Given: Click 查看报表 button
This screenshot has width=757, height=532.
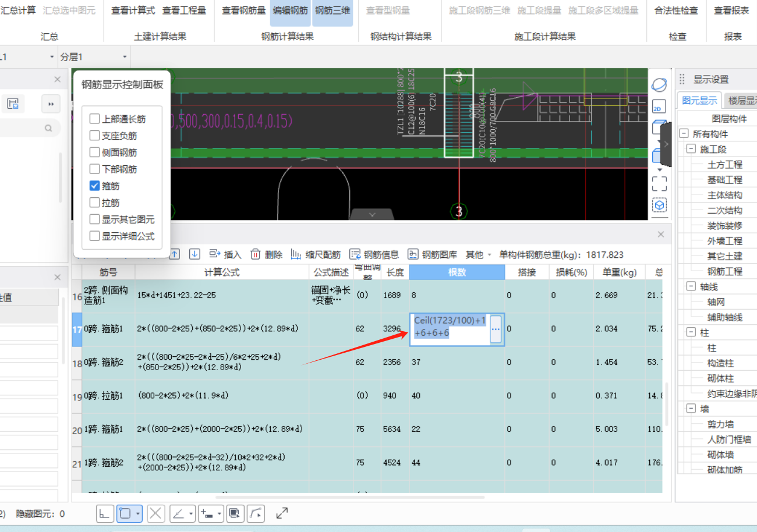Looking at the screenshot, I should 732,10.
